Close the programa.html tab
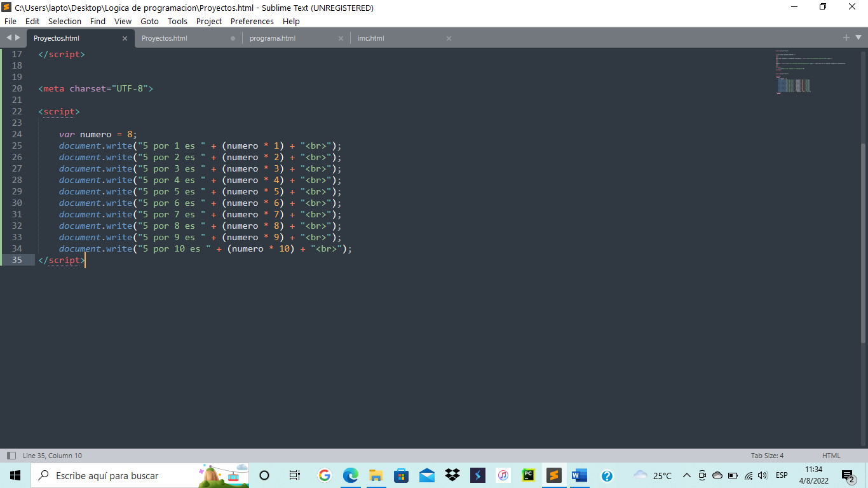 [341, 38]
